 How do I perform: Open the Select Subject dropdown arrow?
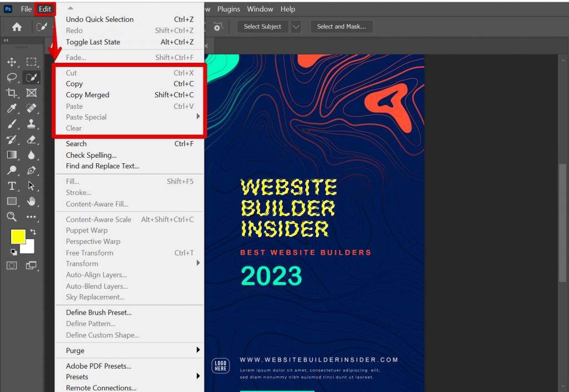(296, 26)
